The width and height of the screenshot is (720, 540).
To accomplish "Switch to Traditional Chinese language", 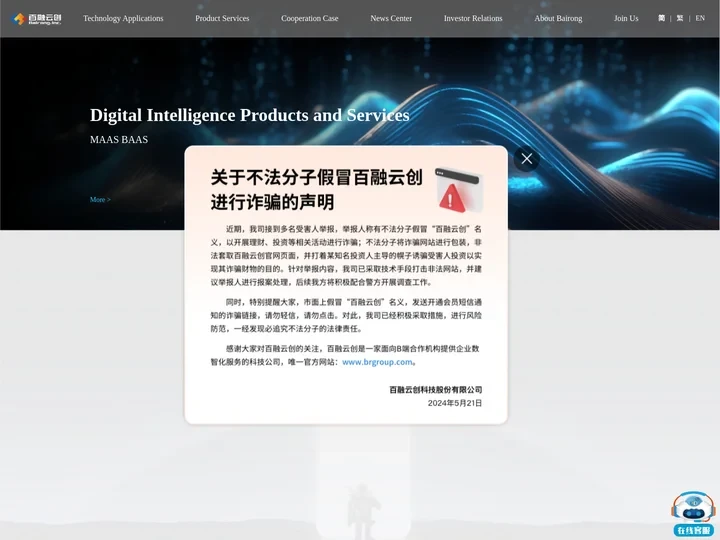I will [x=680, y=18].
